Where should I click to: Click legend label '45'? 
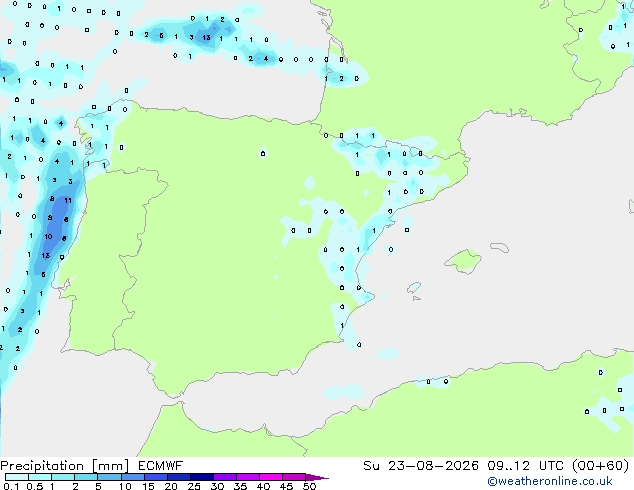point(286,486)
